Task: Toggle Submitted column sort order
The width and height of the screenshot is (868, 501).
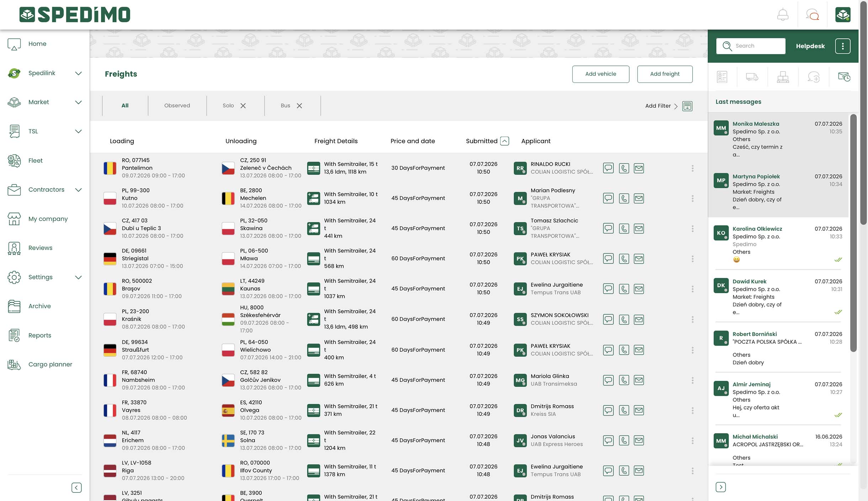Action: coord(504,141)
